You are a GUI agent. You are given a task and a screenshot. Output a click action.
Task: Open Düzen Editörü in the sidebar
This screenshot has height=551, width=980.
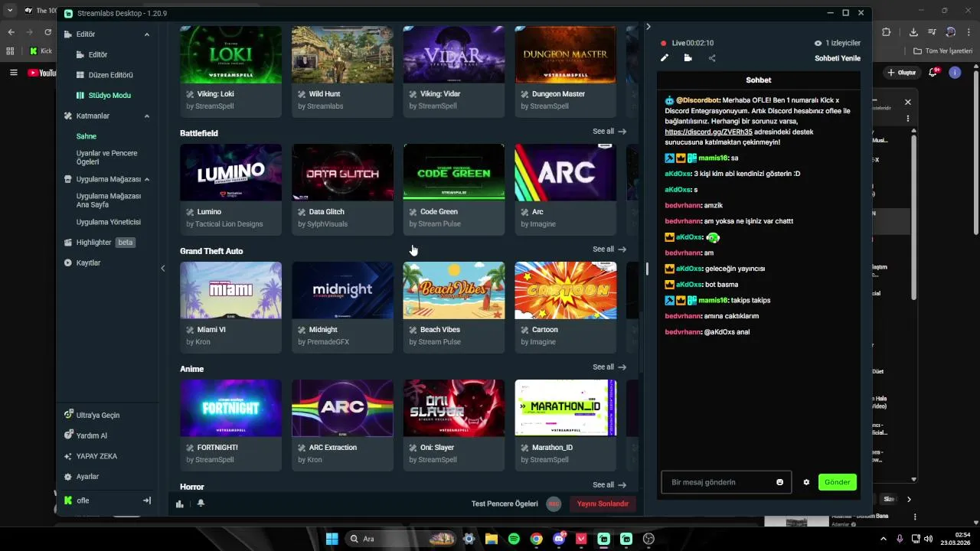point(105,75)
